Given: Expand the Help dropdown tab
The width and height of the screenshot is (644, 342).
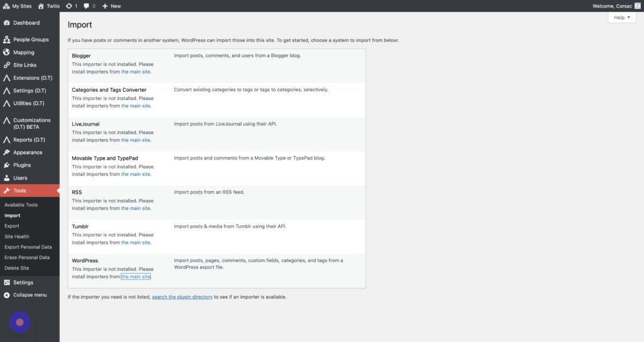Looking at the screenshot, I should pyautogui.click(x=622, y=18).
